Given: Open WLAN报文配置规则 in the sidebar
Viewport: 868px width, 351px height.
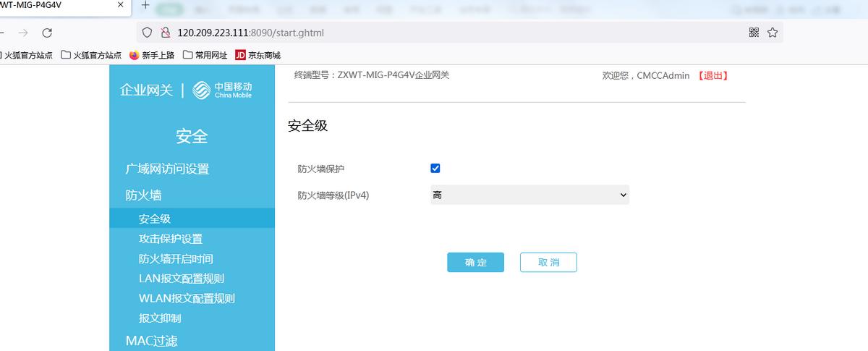Looking at the screenshot, I should 187,298.
